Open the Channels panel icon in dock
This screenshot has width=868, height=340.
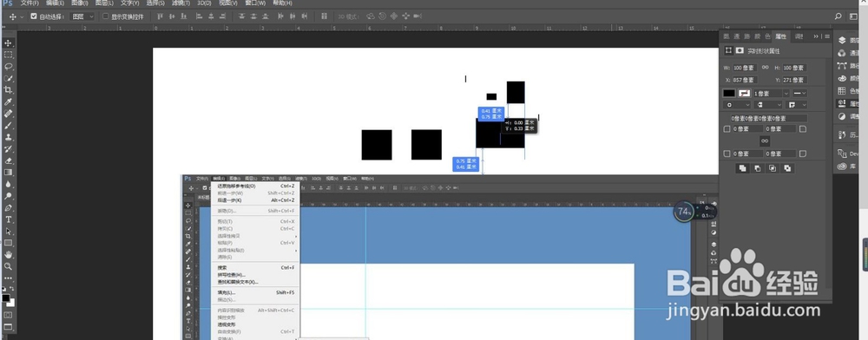(842, 53)
